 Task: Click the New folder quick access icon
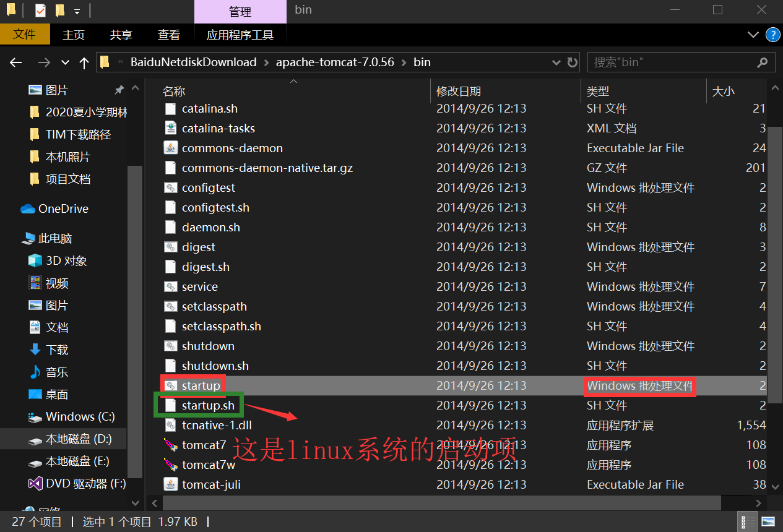point(59,11)
